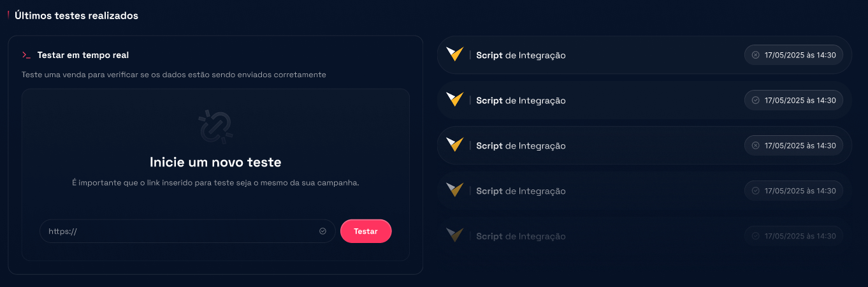Click the success check icon in the second test row
868x287 pixels.
coord(755,100)
